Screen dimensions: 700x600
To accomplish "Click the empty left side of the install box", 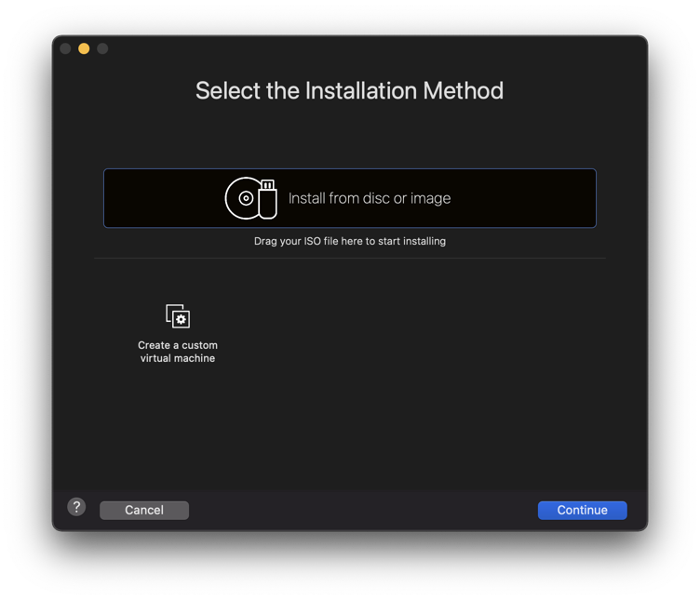I will [163, 198].
